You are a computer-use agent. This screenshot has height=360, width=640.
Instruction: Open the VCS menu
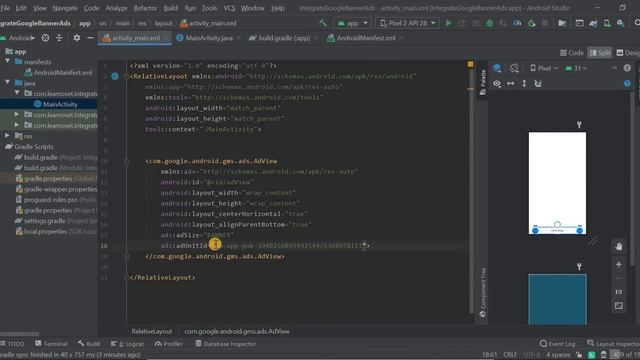tap(229, 8)
